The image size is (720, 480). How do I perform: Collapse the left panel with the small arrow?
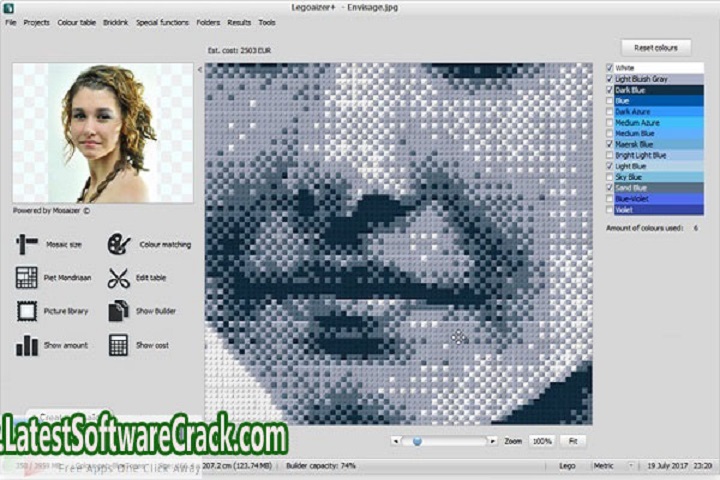(x=200, y=70)
